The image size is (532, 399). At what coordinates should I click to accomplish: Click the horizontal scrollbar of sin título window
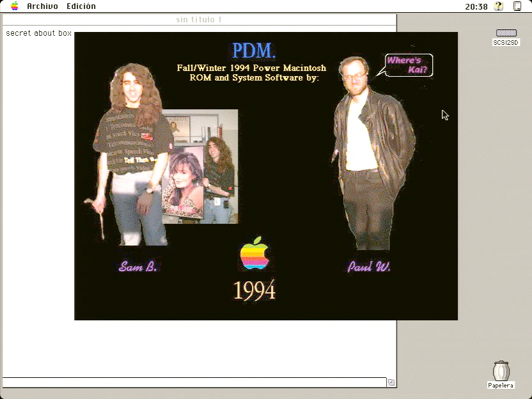194,382
